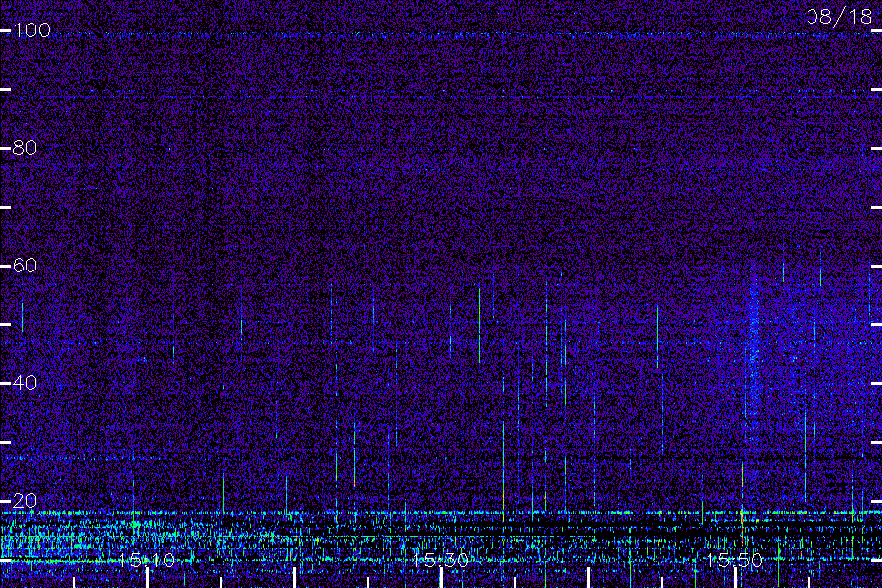Click the 60 frequency axis label
Screen dimensions: 882x588
coord(24,265)
